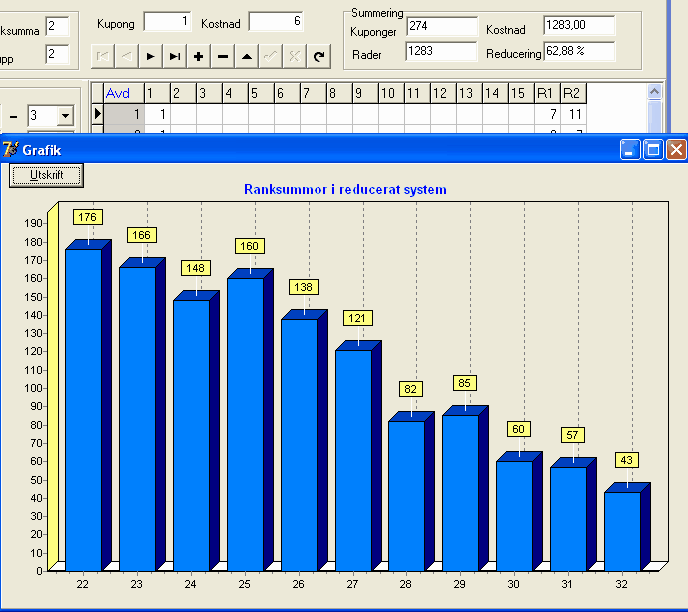The image size is (688, 612).
Task: Click the Utskrift print button
Action: [47, 175]
